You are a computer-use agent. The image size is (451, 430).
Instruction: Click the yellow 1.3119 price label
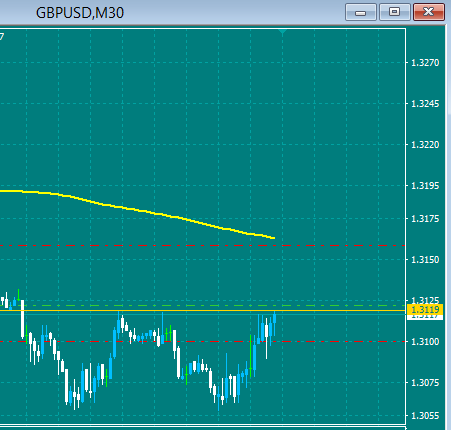pos(425,310)
